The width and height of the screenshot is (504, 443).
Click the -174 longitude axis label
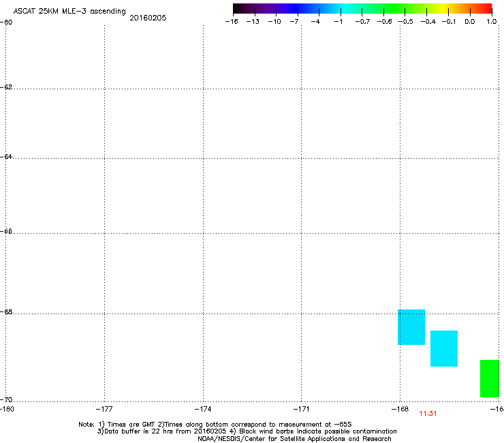(203, 409)
